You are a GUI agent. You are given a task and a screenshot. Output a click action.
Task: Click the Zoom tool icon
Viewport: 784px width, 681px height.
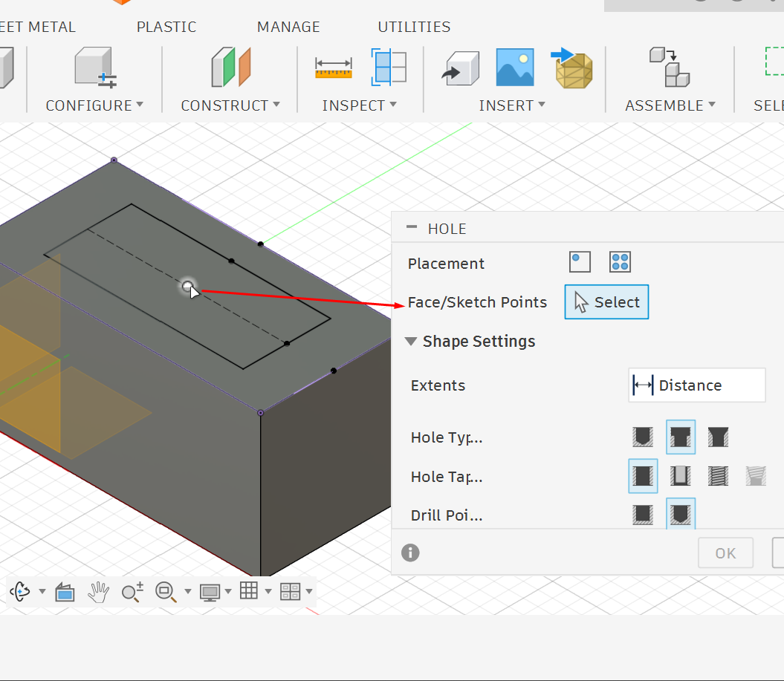click(x=132, y=592)
